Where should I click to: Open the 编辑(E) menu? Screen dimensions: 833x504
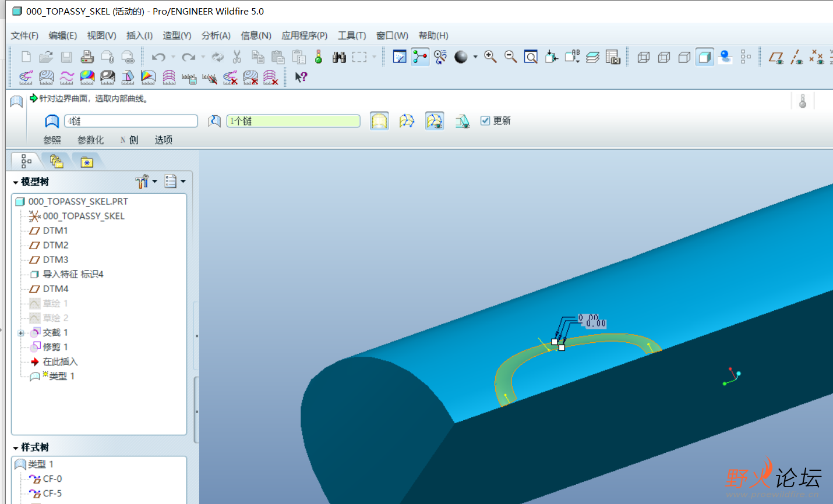pos(63,36)
